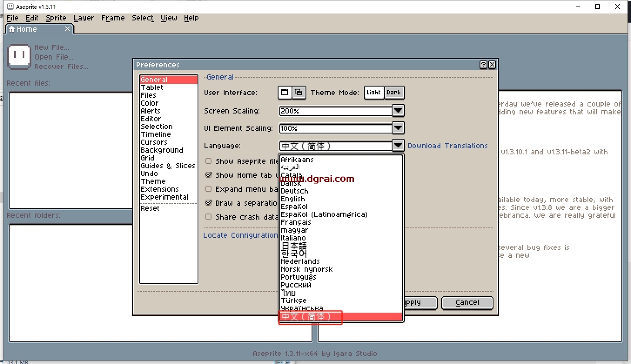Select the Tablet preferences section

point(169,87)
